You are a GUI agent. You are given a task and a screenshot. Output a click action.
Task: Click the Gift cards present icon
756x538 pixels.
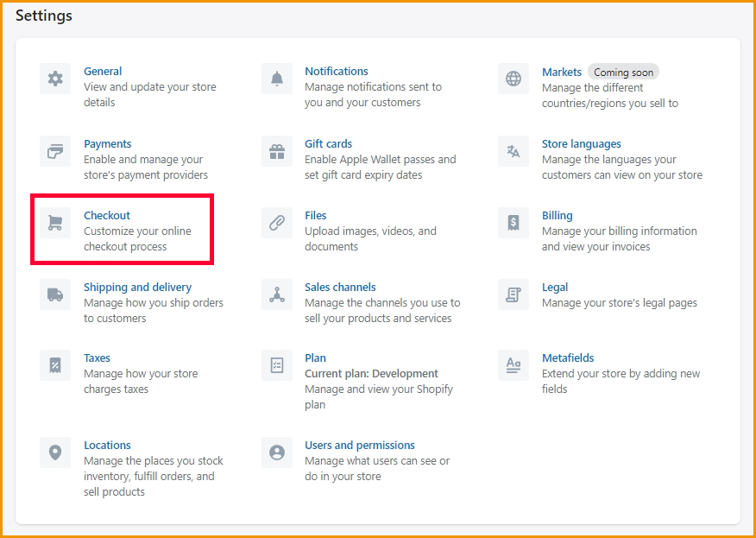[x=277, y=151]
